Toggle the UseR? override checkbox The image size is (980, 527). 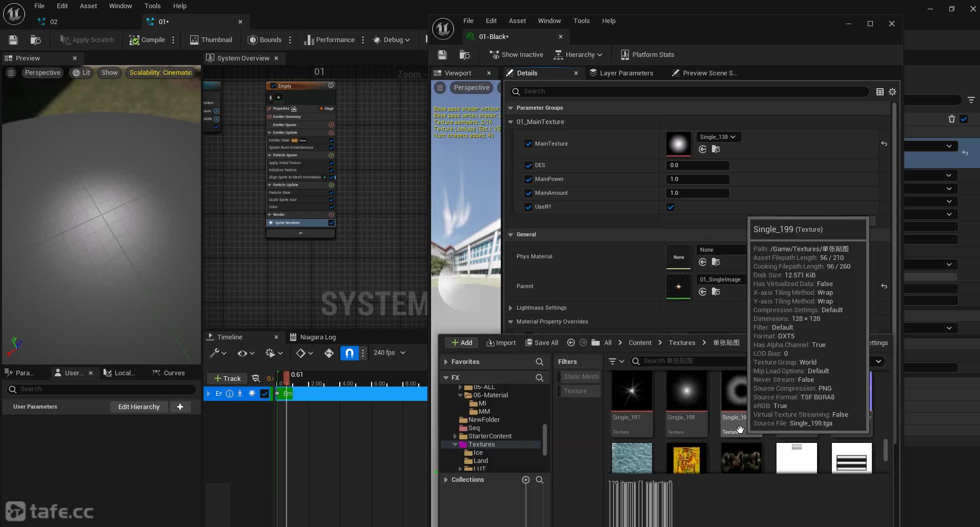click(x=528, y=207)
